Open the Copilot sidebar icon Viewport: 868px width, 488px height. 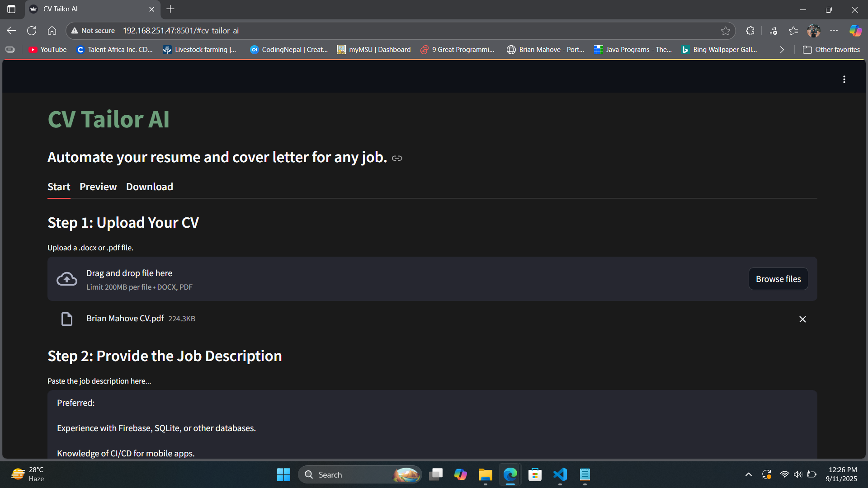[x=855, y=31]
